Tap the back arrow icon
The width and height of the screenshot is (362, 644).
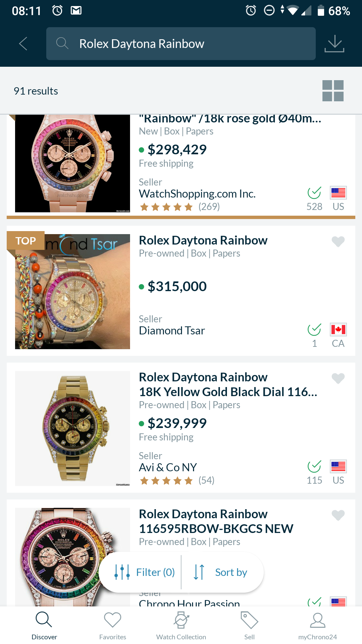[23, 44]
